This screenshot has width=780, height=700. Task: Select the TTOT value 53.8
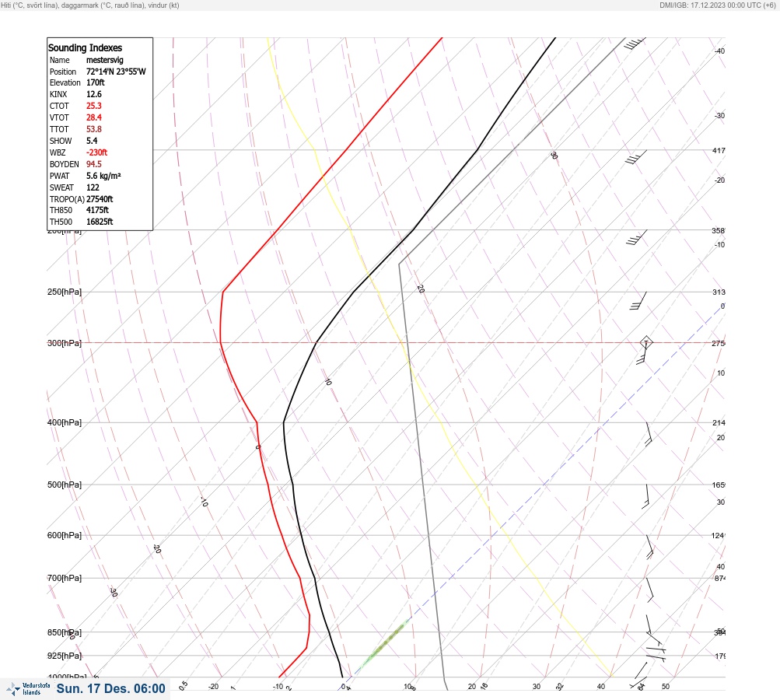tap(94, 129)
